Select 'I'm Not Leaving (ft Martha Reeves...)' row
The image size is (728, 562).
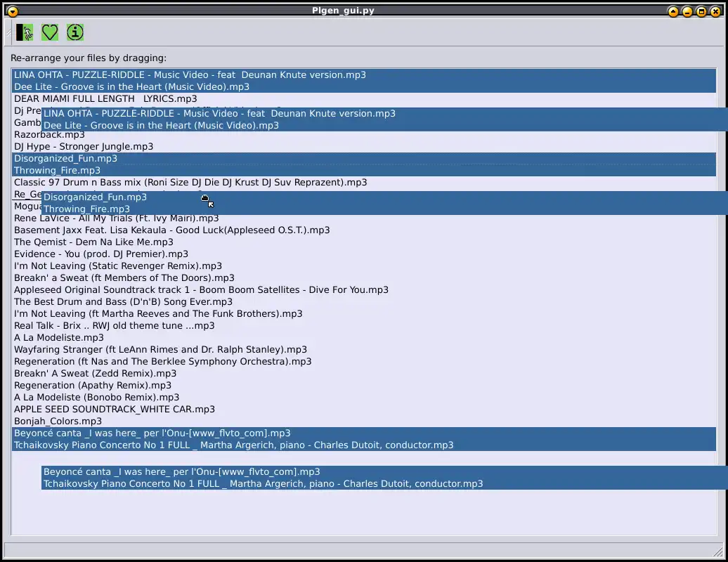tap(364, 314)
